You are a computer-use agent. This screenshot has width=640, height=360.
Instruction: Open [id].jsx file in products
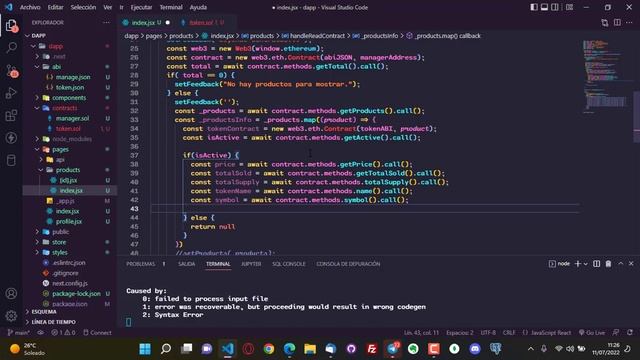[68, 180]
